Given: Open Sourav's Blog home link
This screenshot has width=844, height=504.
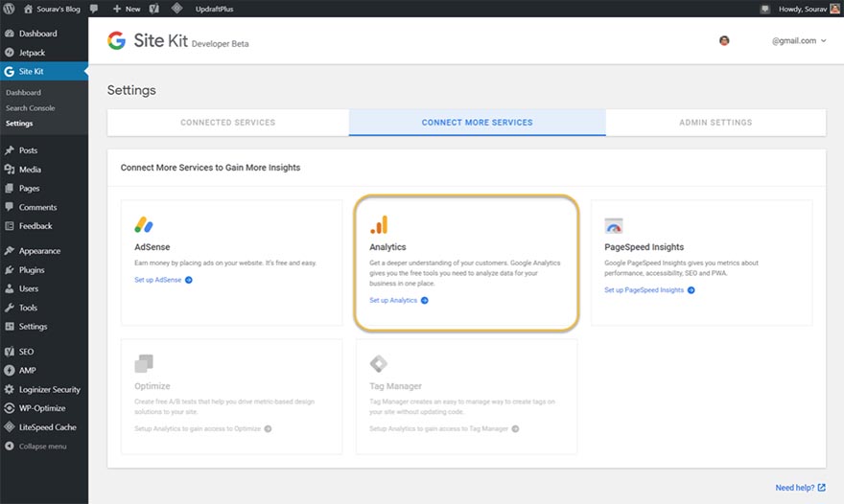Looking at the screenshot, I should [52, 9].
